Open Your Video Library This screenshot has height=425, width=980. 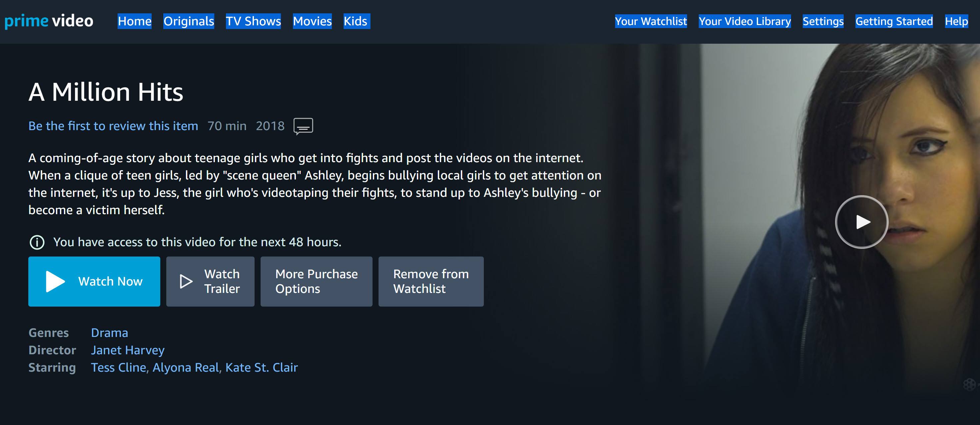click(745, 21)
